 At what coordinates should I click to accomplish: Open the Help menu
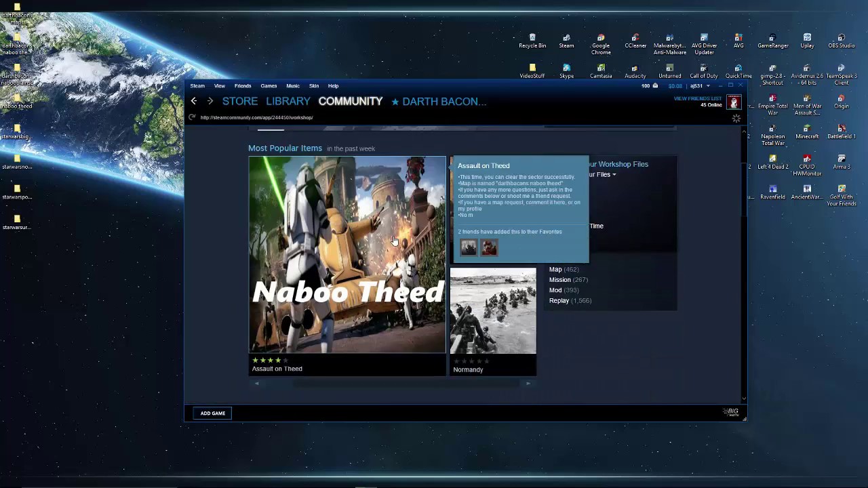coord(333,86)
